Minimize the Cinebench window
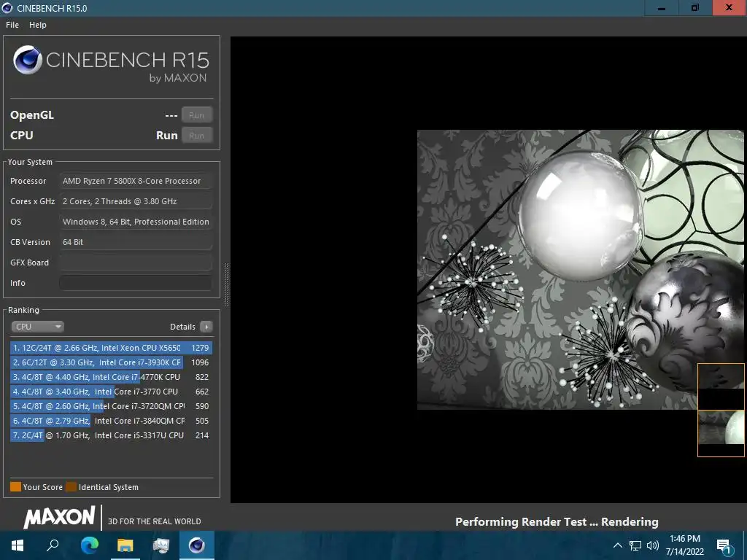 pos(661,8)
